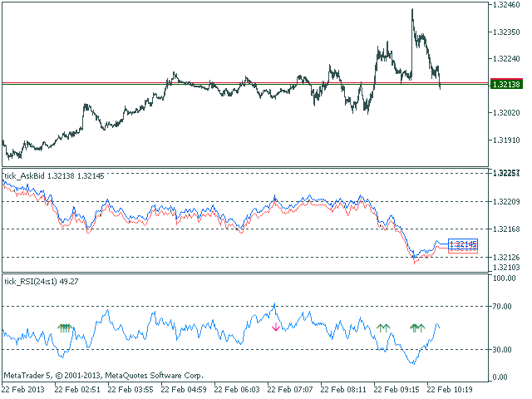Click the green up arrows cluster near 02:51
Viewport: 532px width, 399px height.
point(65,328)
